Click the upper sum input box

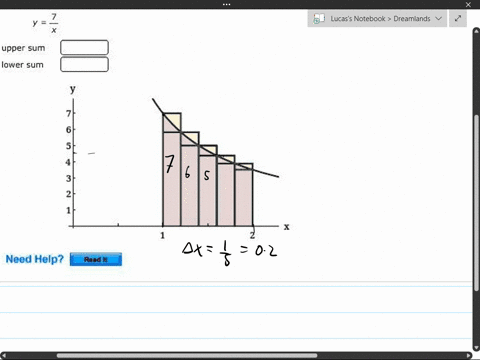84,47
